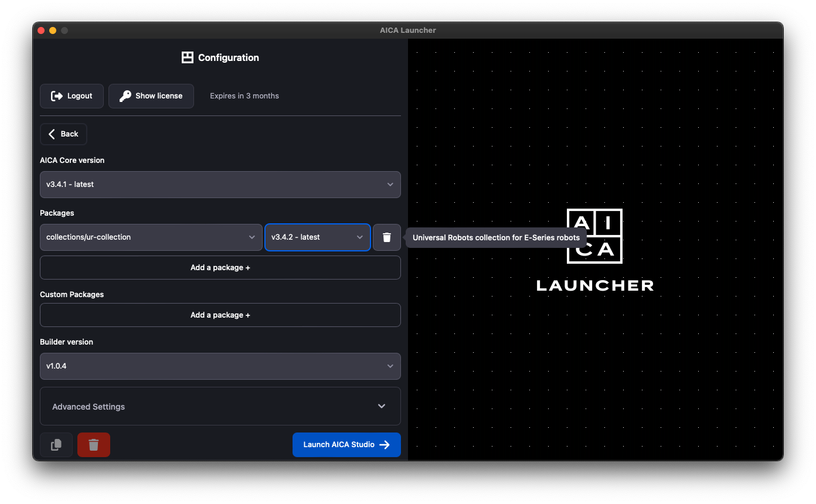Click the duplicate configuration copy icon

(x=56, y=445)
